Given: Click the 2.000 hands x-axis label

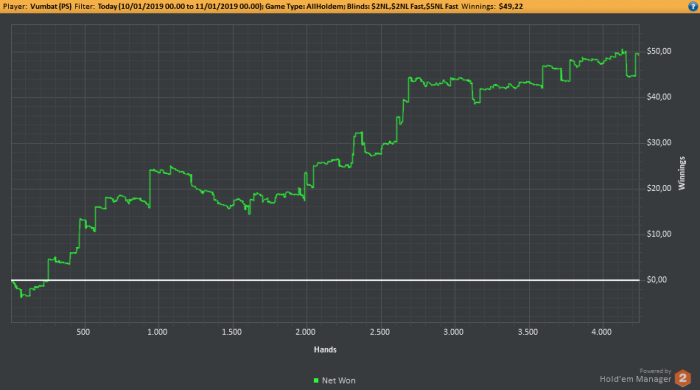Looking at the screenshot, I should coord(306,332).
